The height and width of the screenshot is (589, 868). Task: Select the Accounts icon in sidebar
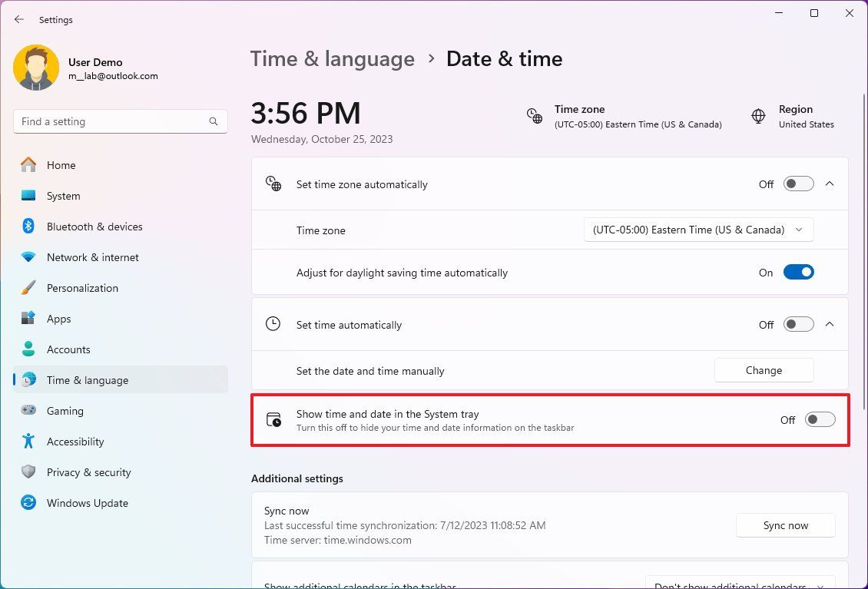coord(28,349)
